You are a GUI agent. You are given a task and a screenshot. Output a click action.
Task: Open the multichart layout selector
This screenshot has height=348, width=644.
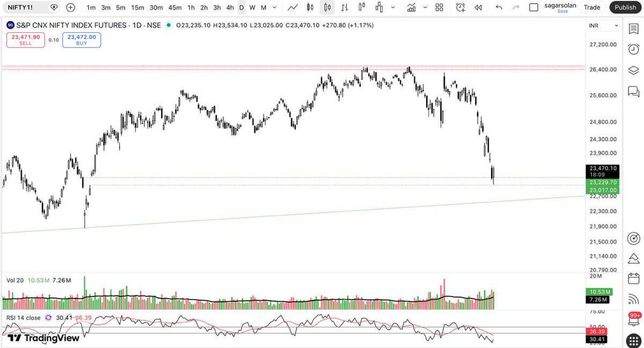tap(439, 8)
